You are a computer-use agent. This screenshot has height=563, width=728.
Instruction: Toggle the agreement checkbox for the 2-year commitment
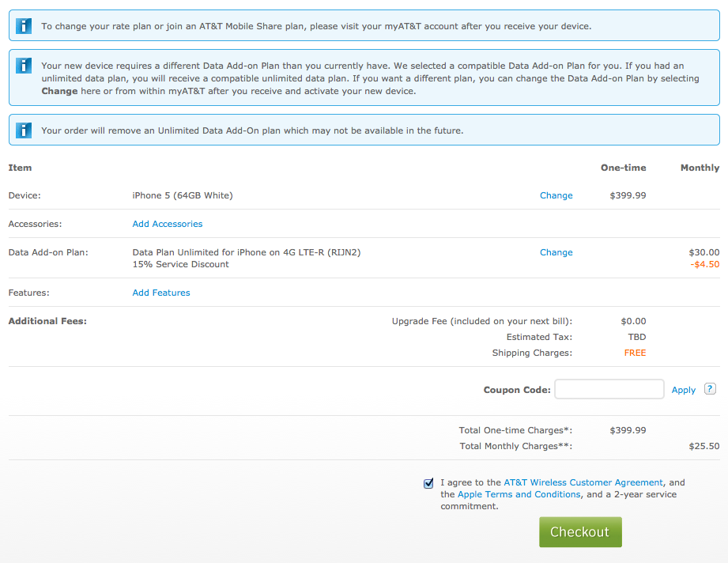click(x=428, y=483)
